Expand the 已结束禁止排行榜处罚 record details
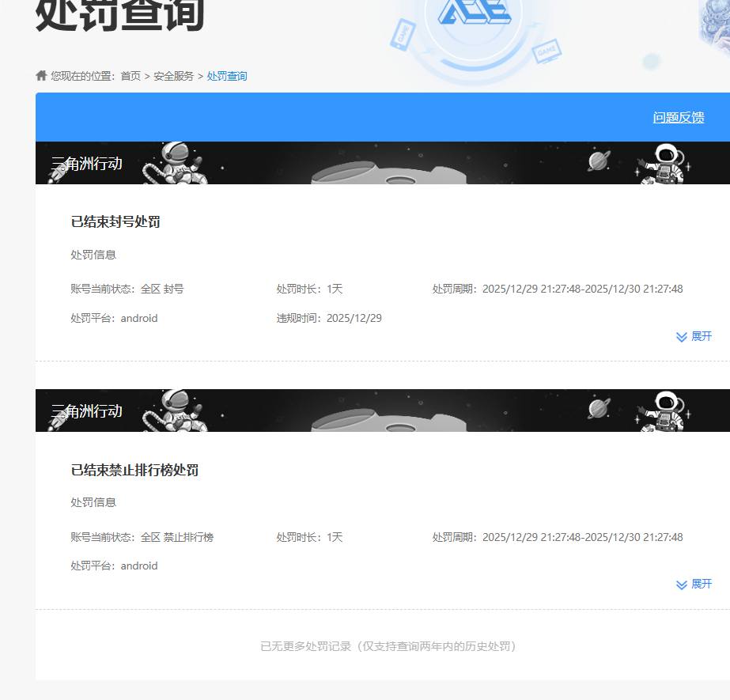 point(694,584)
